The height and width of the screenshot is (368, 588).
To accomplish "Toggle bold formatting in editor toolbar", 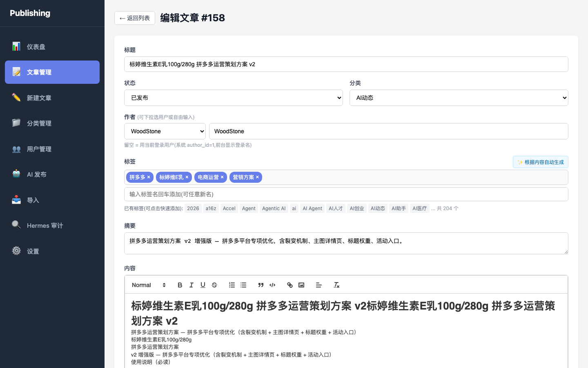I will point(180,285).
